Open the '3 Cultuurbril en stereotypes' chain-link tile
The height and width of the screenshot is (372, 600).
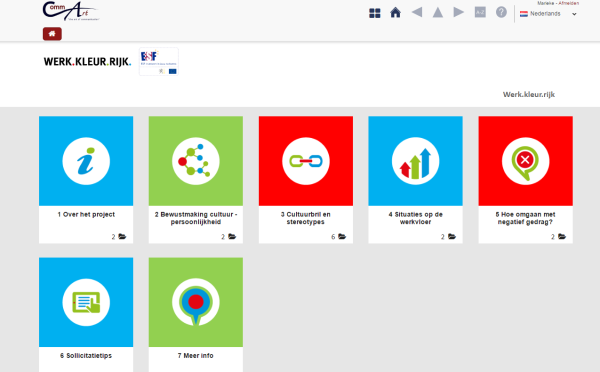306,179
